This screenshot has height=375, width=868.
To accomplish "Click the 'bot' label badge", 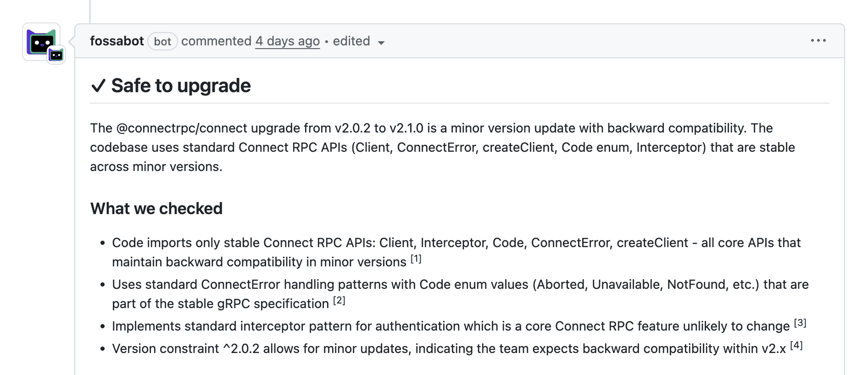I will pos(162,42).
